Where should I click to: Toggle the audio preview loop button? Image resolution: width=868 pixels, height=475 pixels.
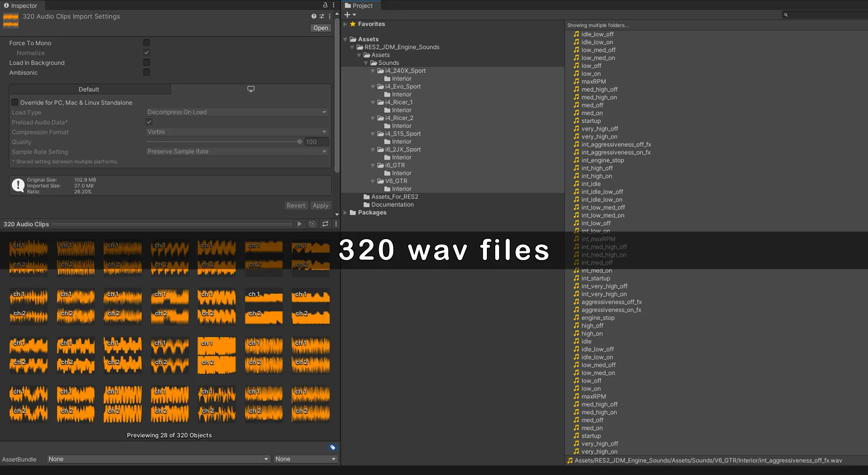325,224
